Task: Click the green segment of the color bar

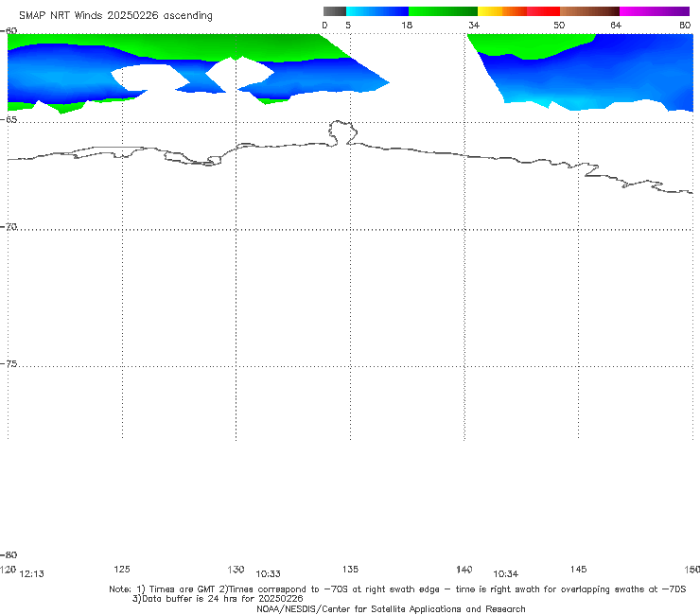Action: tap(443, 11)
